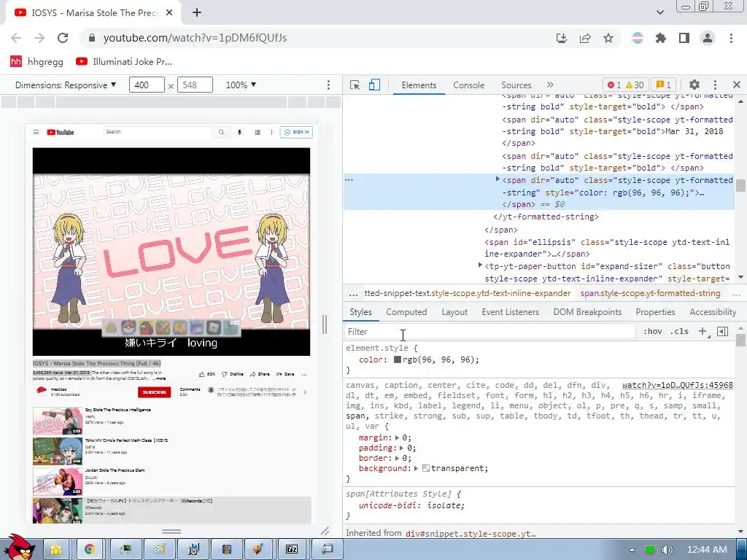Screen dimensions: 747x560
Task: Toggle the browser side panel icon
Action: [684, 38]
